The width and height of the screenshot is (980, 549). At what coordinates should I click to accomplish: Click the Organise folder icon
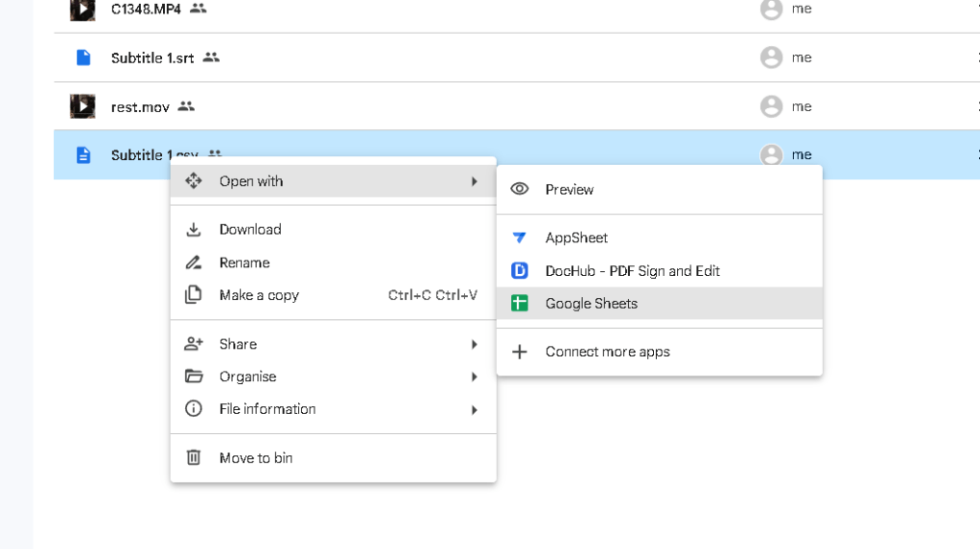pyautogui.click(x=194, y=376)
